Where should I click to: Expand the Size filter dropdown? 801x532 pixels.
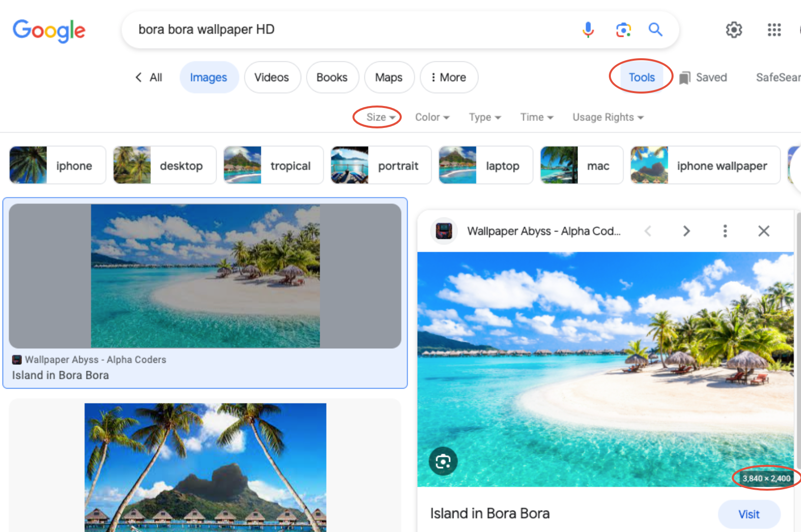point(380,117)
